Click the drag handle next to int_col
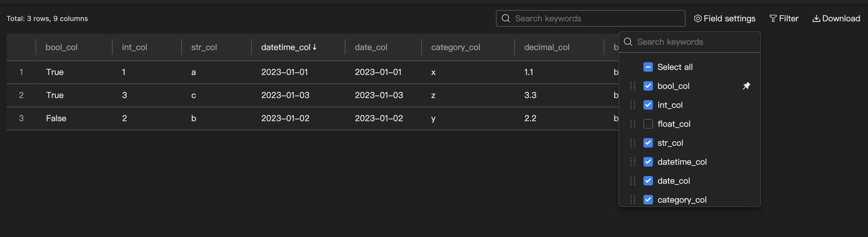The image size is (868, 237). pos(632,105)
